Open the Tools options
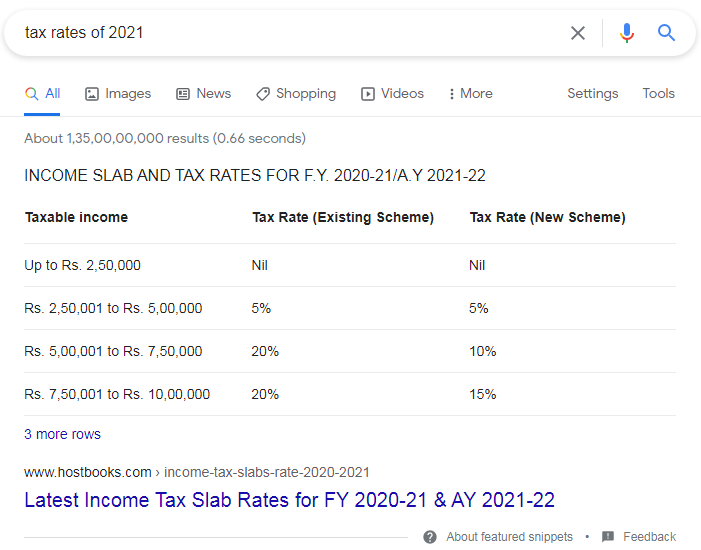 [x=658, y=94]
